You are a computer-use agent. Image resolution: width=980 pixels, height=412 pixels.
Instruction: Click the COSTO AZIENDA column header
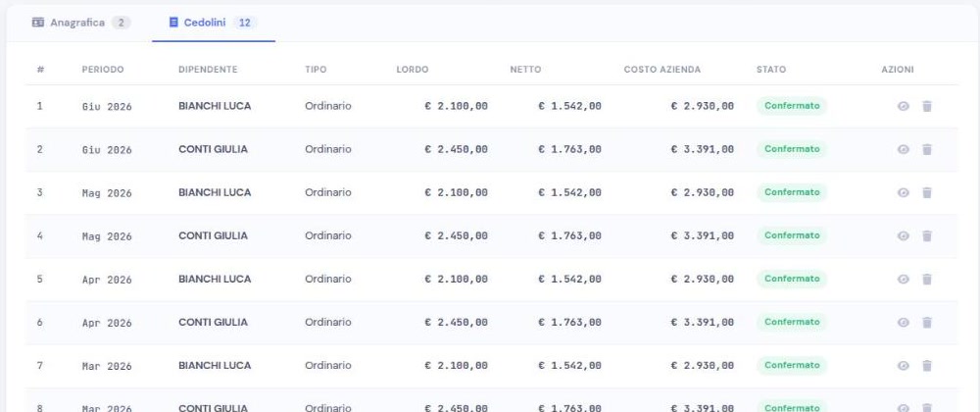pyautogui.click(x=661, y=70)
